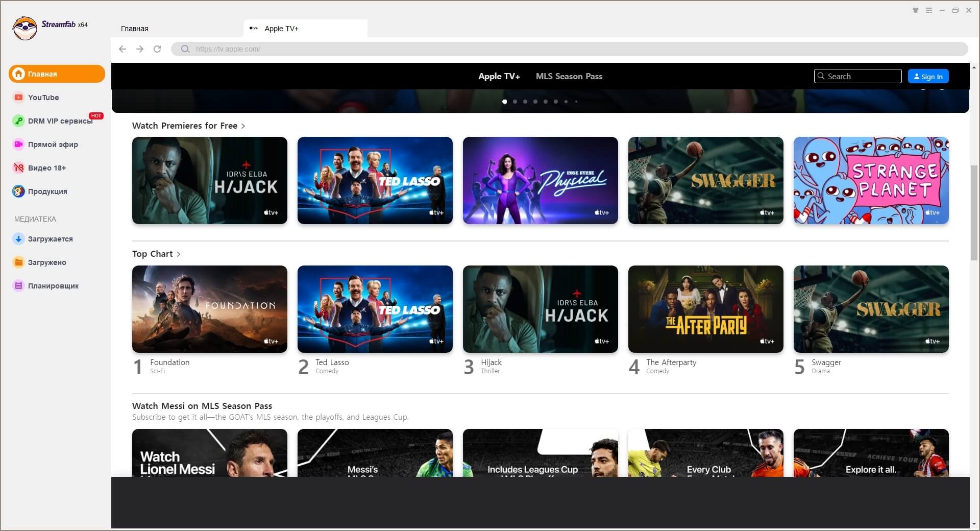The height and width of the screenshot is (531, 980).
Task: Click magnifier icon in address bar
Action: pyautogui.click(x=185, y=49)
